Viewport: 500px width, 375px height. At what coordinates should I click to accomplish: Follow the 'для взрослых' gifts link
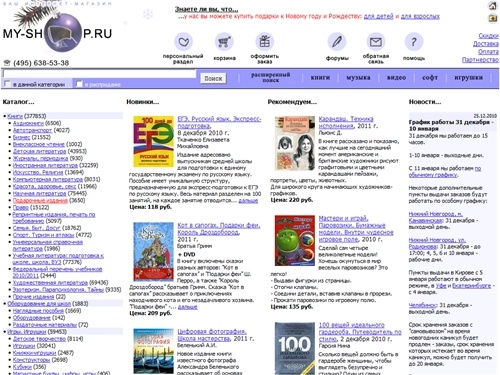[420, 16]
